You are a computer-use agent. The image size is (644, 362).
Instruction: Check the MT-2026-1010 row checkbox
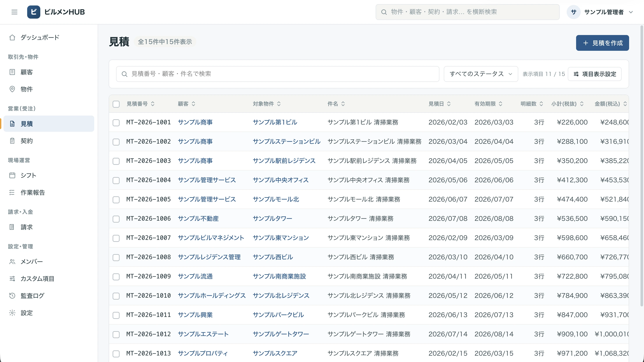click(x=116, y=296)
